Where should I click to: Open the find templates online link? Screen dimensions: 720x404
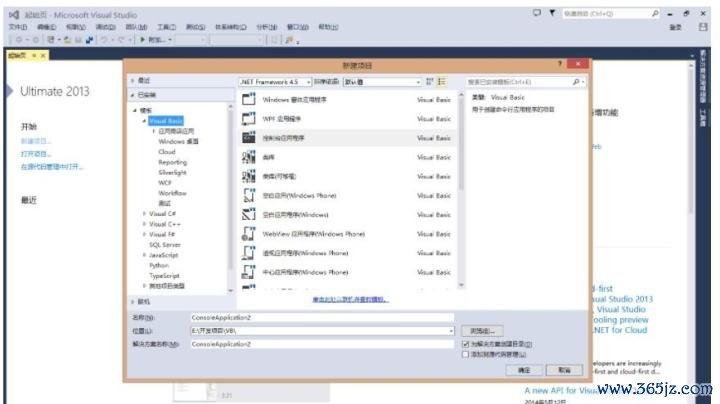click(x=350, y=299)
